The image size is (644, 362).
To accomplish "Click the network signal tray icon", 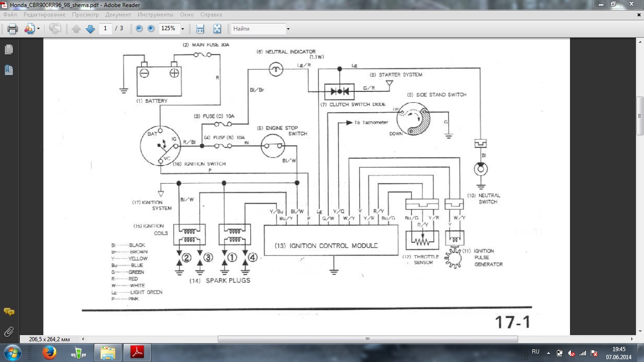I will 583,353.
